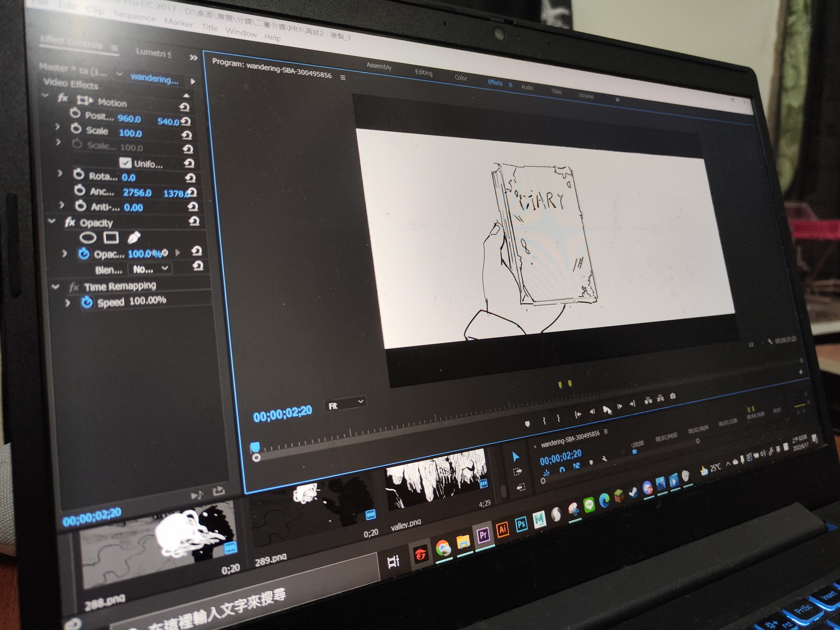
Task: Uncheck the Uniform Scale checkbox
Action: (x=125, y=163)
